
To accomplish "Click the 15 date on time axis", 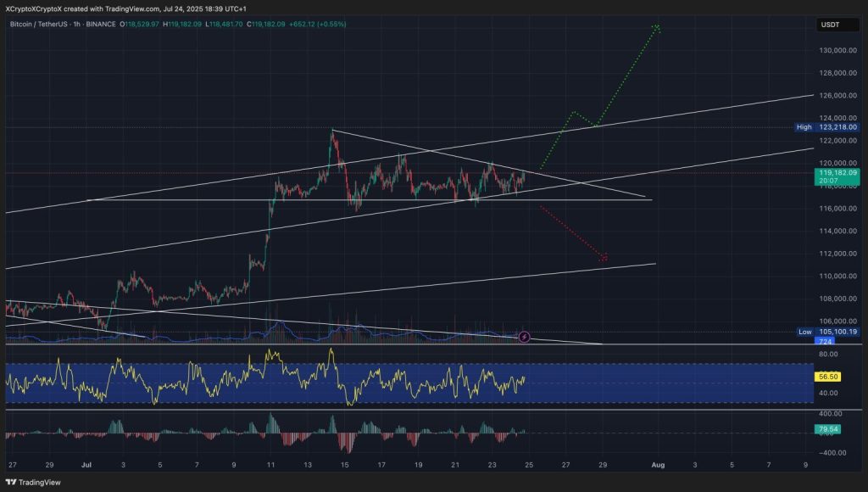I will click(344, 466).
